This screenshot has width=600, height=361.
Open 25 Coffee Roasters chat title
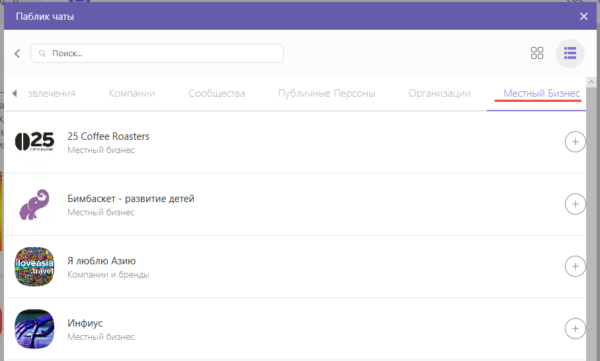(108, 136)
